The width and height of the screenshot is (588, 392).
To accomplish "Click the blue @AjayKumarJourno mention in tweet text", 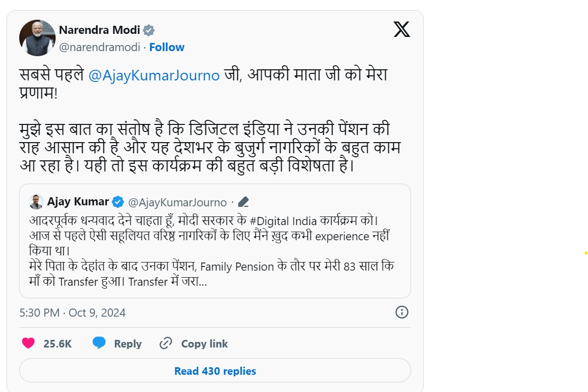I will (154, 75).
